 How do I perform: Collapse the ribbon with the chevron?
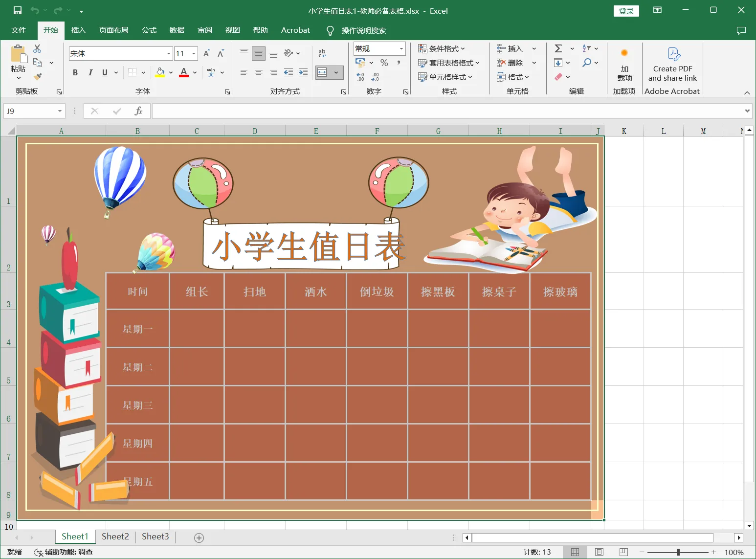(x=747, y=92)
